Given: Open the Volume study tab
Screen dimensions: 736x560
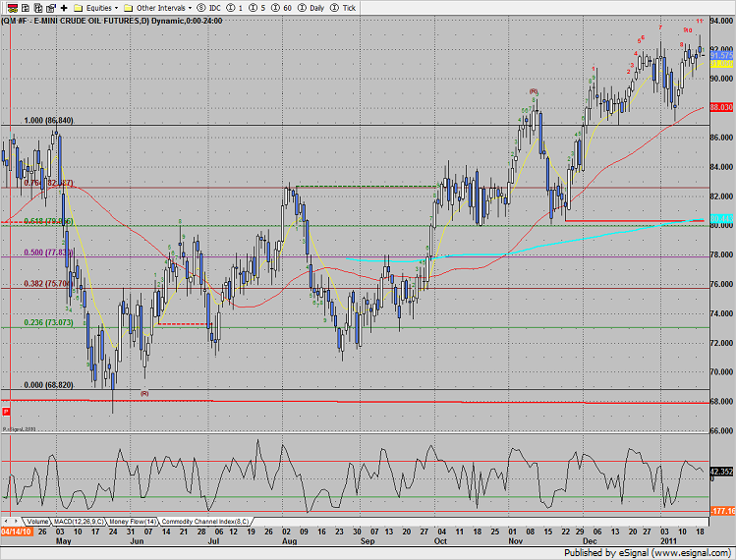Looking at the screenshot, I should pyautogui.click(x=37, y=520).
